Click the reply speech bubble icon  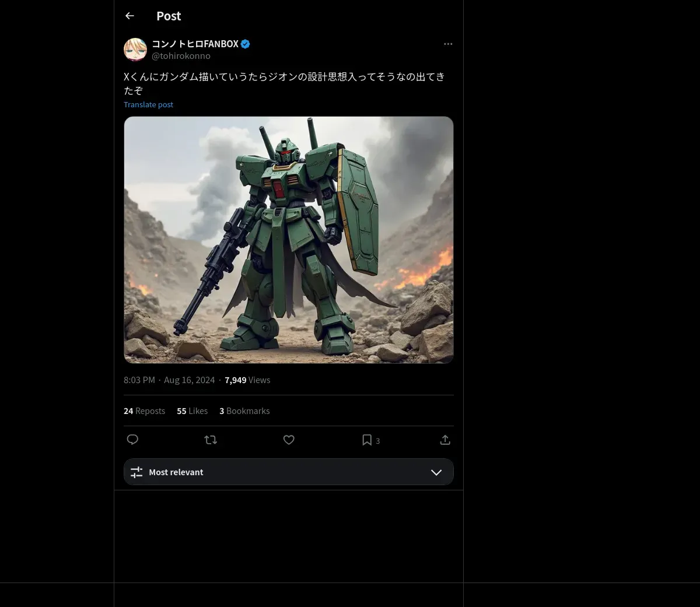(x=132, y=440)
